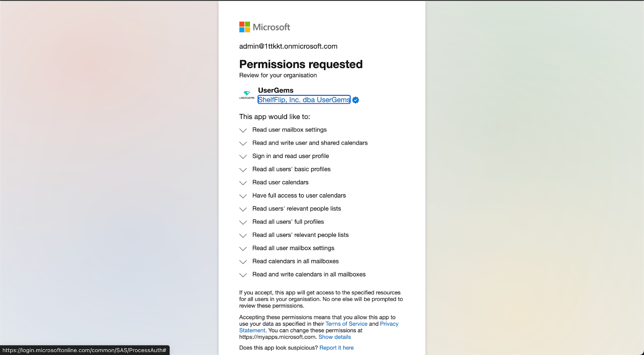
Task: Expand Read all users' basic profiles chevron
Action: [x=243, y=170]
